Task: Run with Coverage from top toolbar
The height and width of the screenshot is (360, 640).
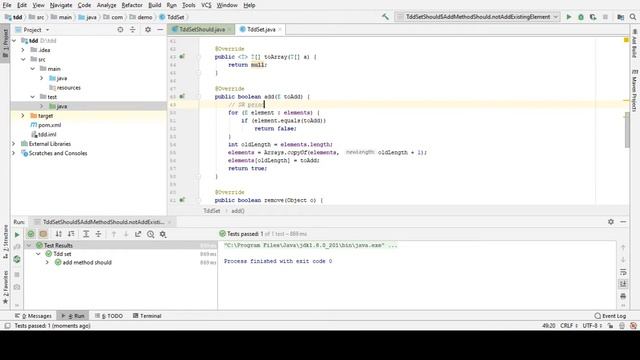Action: (x=593, y=17)
